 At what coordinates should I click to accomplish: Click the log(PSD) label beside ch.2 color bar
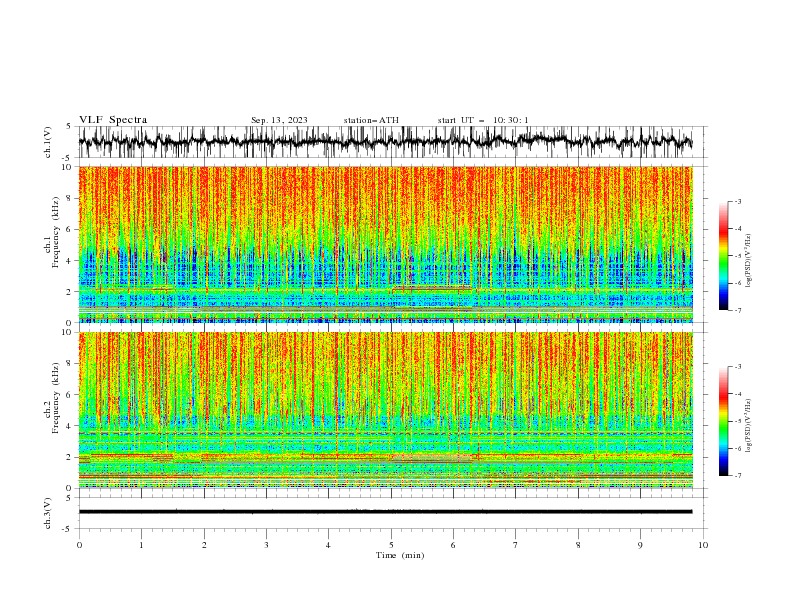749,426
